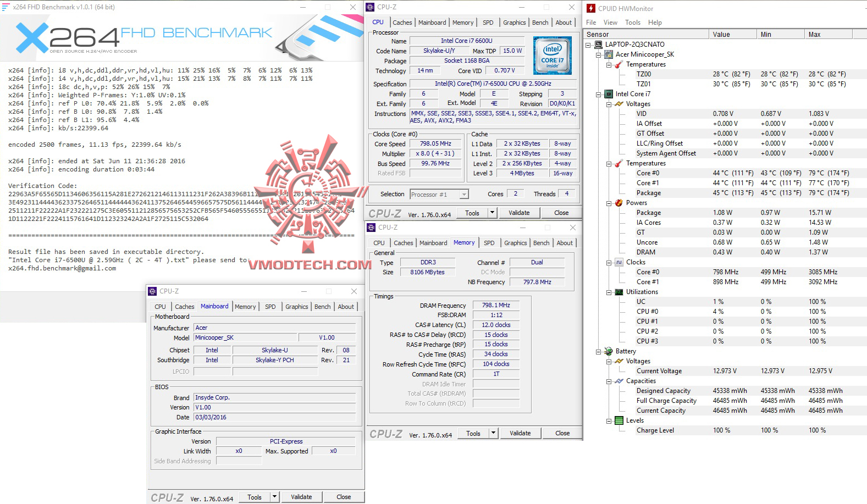
Task: Click the green Levels icon under Battery
Action: 619,420
